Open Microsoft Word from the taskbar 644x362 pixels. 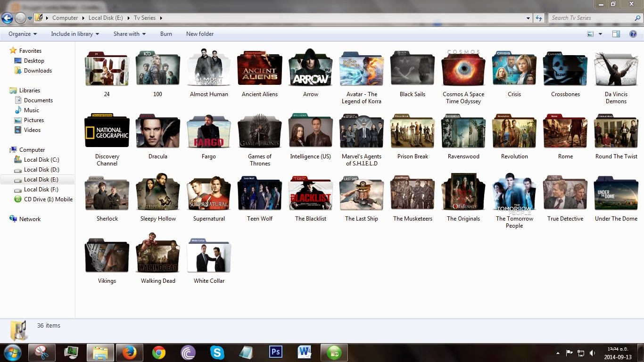pyautogui.click(x=305, y=353)
